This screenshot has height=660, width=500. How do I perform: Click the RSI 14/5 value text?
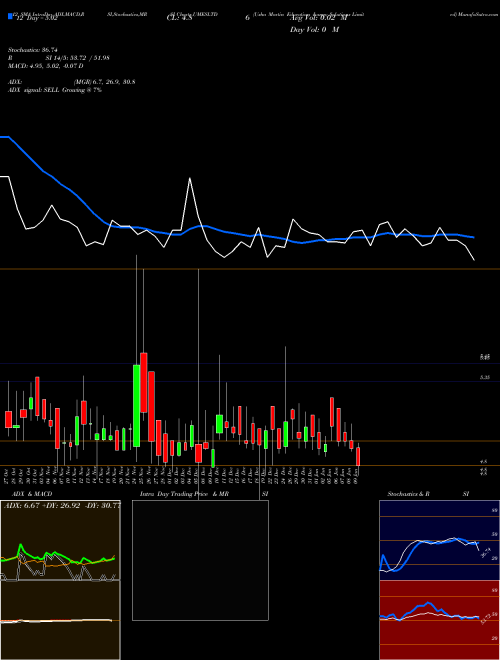(x=78, y=58)
